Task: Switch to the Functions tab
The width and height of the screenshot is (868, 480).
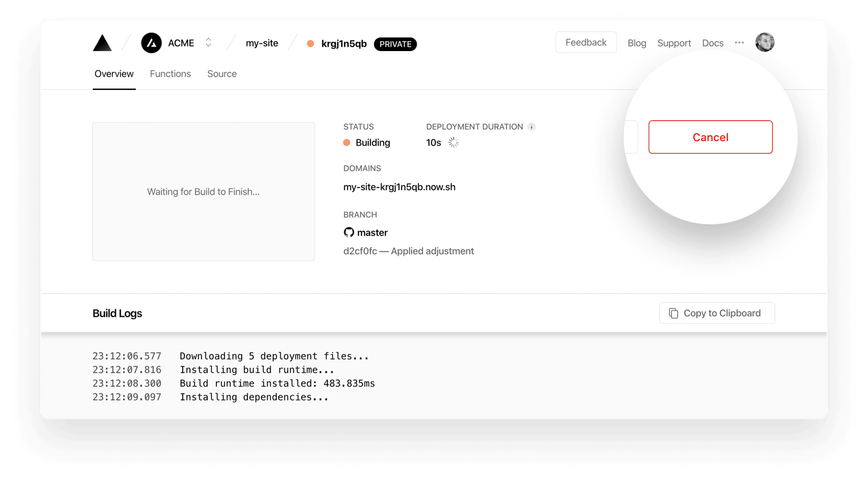Action: coord(170,74)
